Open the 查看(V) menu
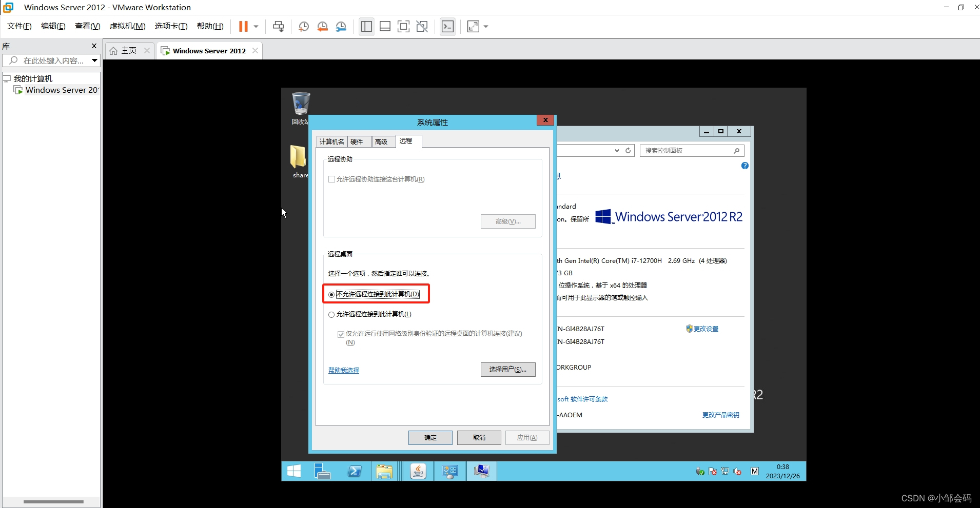 tap(87, 26)
